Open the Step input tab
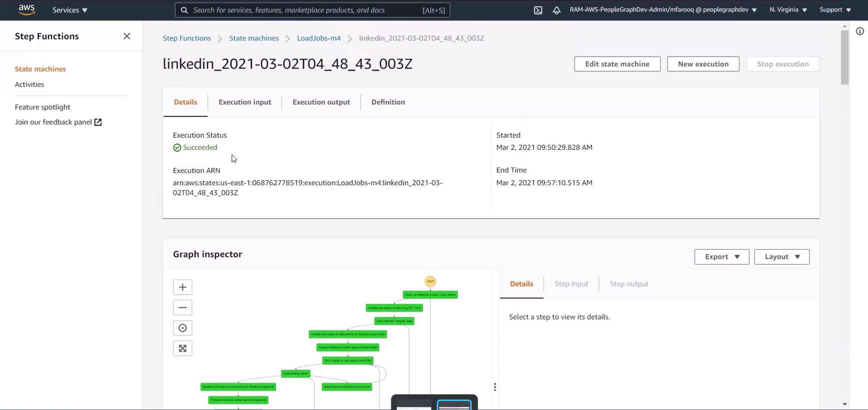 click(572, 284)
